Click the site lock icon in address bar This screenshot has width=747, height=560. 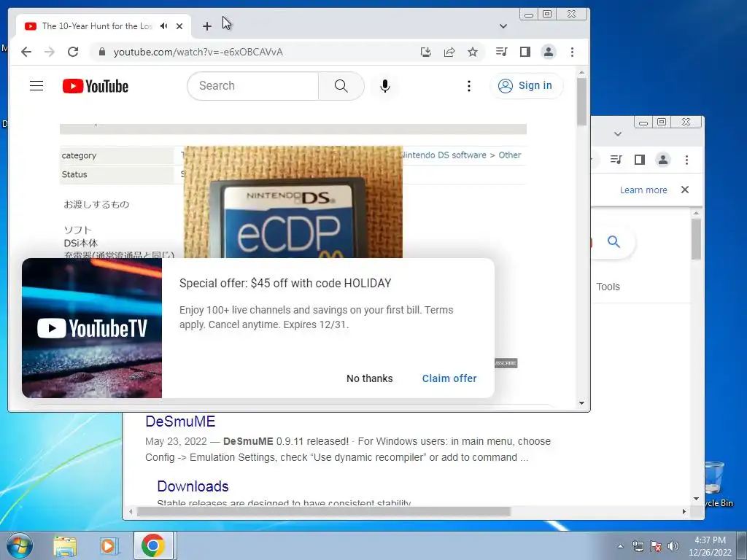pos(101,52)
